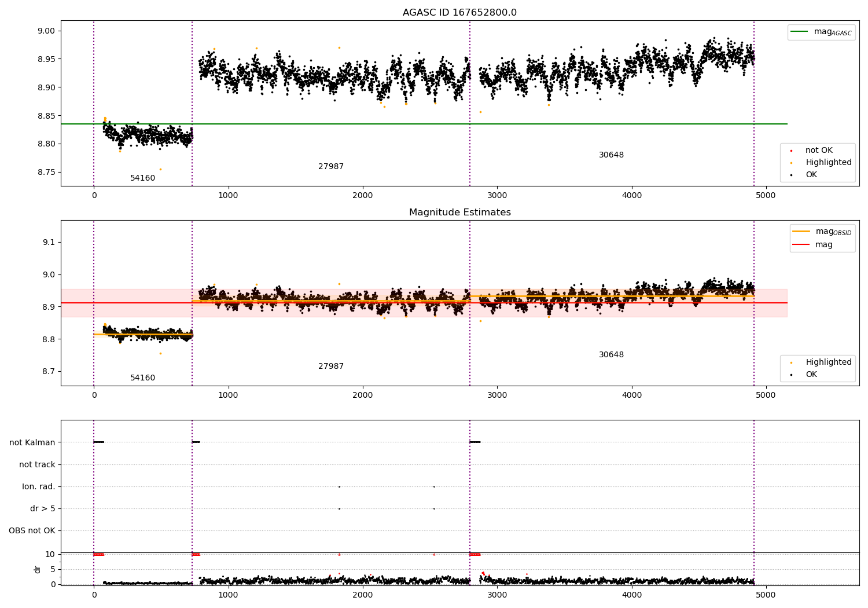Click the "OBS not OK" row label
868x608 pixels.
coord(32,531)
